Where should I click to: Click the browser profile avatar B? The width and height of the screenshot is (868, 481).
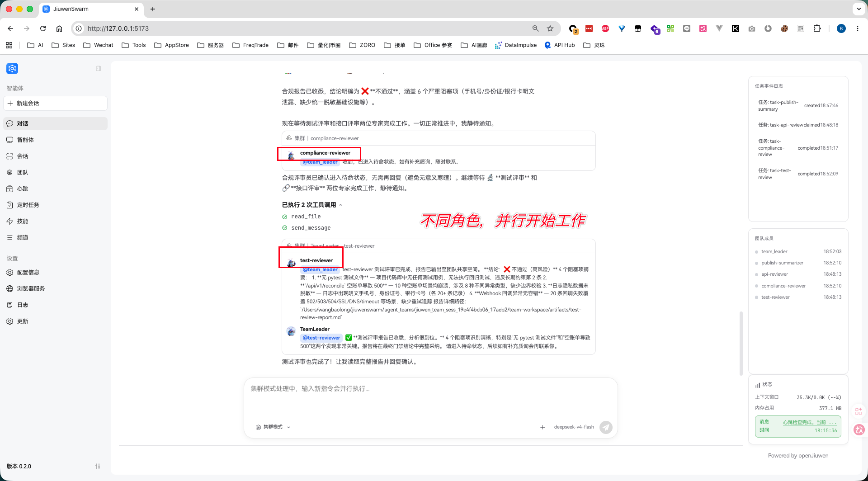841,28
